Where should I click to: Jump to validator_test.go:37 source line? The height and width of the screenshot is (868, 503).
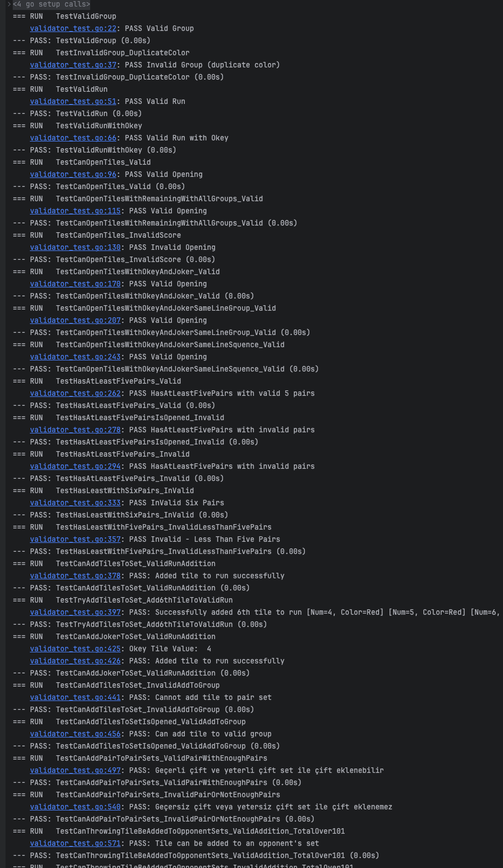pyautogui.click(x=73, y=65)
